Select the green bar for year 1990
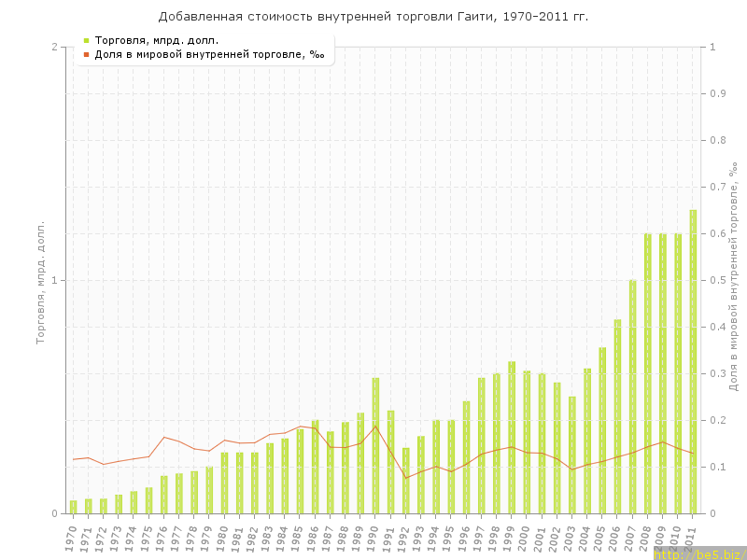This screenshot has height=560, width=747. (x=375, y=445)
